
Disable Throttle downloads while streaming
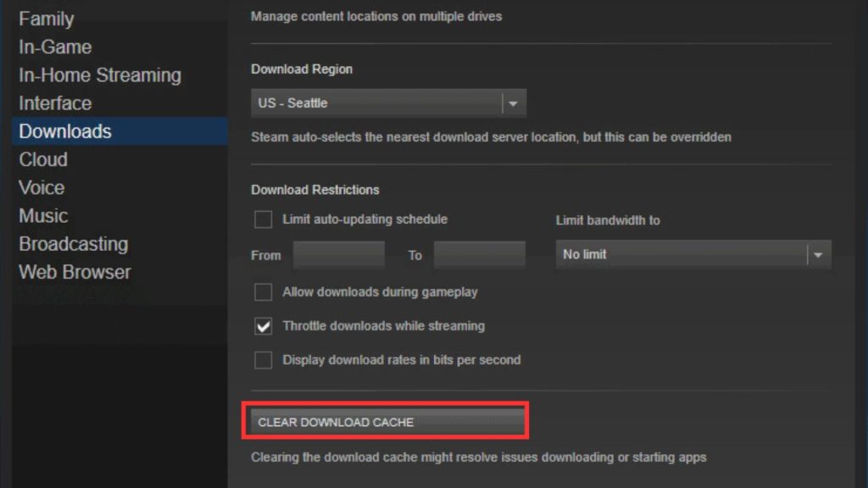[264, 325]
